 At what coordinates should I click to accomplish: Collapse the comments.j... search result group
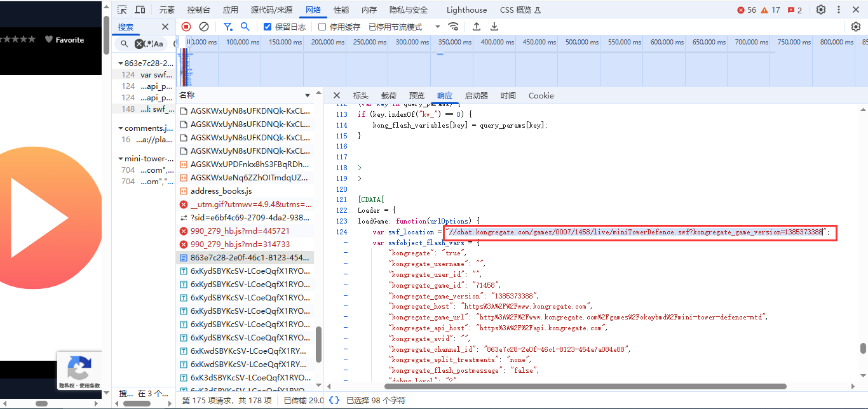(x=120, y=128)
